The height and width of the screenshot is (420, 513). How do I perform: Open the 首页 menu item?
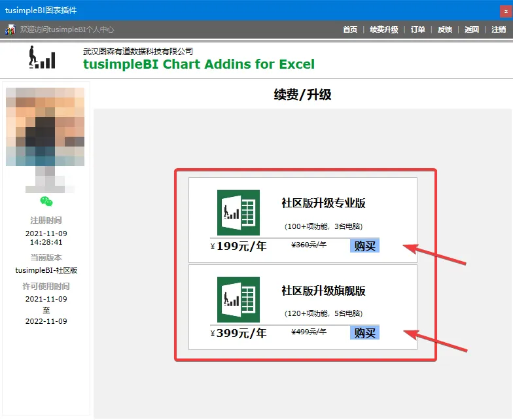[350, 30]
